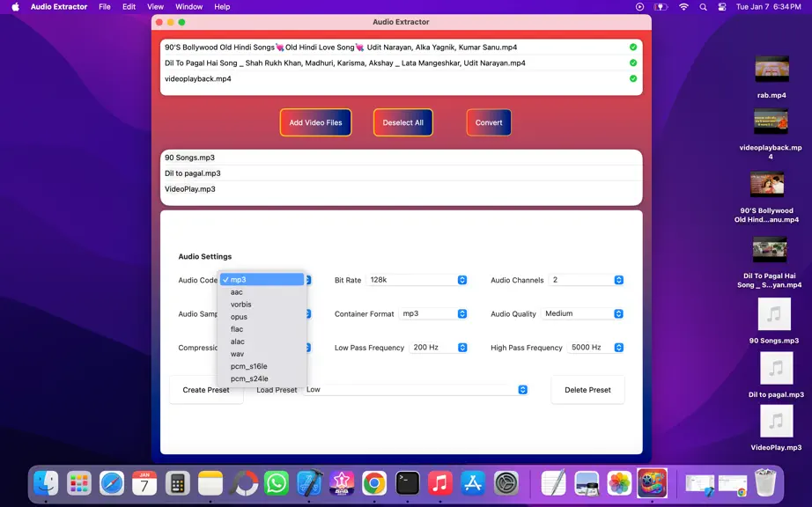
Task: Open App Store from the dock
Action: pyautogui.click(x=473, y=484)
